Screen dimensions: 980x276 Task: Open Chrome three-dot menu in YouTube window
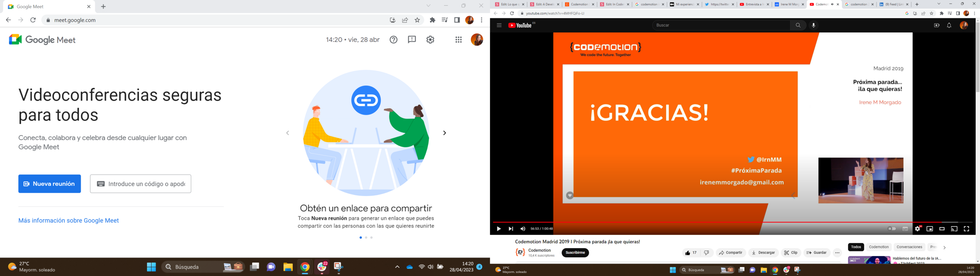(x=975, y=13)
